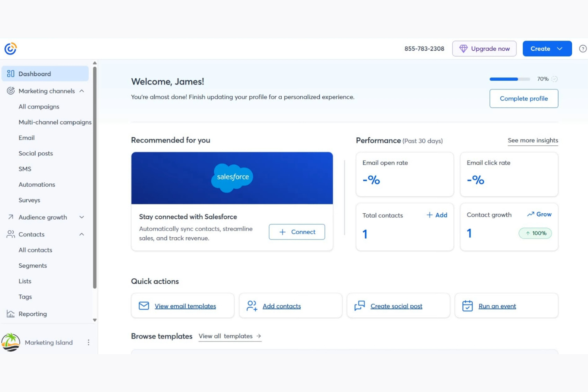Go to Email in sidebar
Viewport: 588px width, 392px height.
[x=27, y=137]
